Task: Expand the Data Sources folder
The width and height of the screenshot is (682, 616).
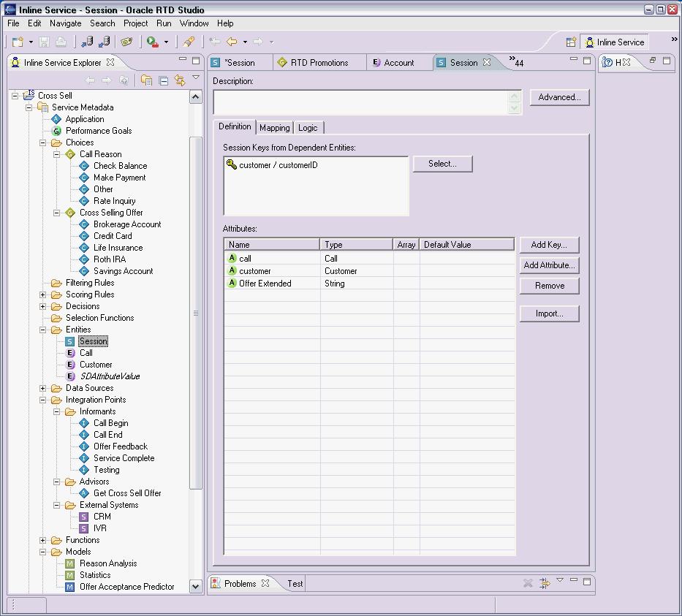Action: (42, 388)
